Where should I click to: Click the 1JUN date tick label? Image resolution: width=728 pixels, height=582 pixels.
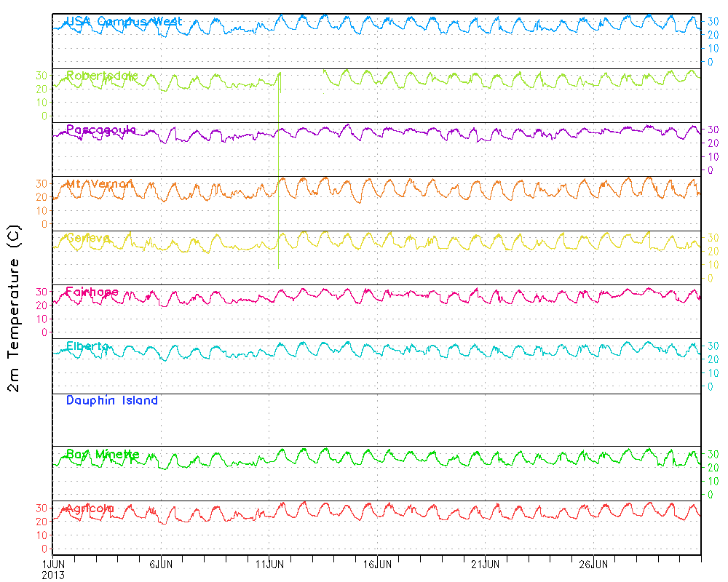point(53,564)
